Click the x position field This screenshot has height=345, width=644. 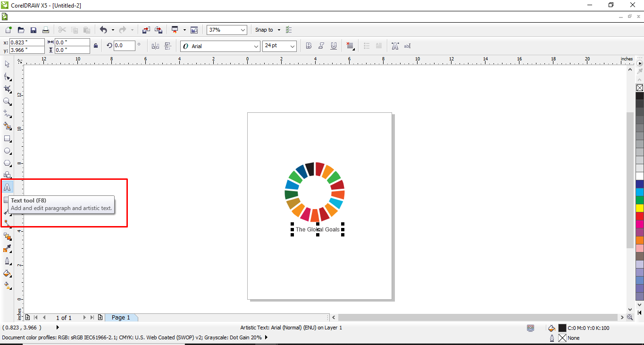coord(27,42)
